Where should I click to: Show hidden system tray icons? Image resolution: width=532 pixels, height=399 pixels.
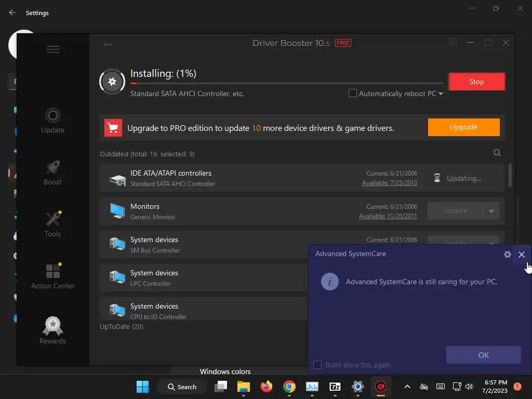[x=407, y=387]
